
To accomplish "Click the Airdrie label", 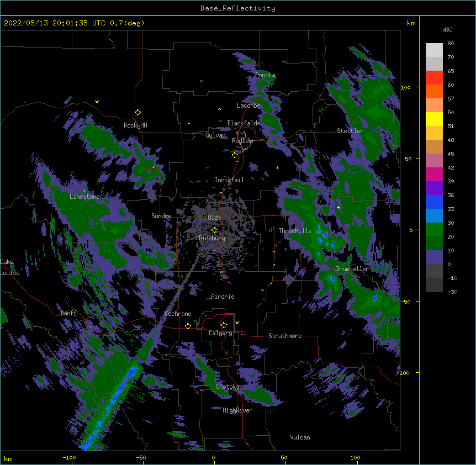I will click(x=223, y=297).
